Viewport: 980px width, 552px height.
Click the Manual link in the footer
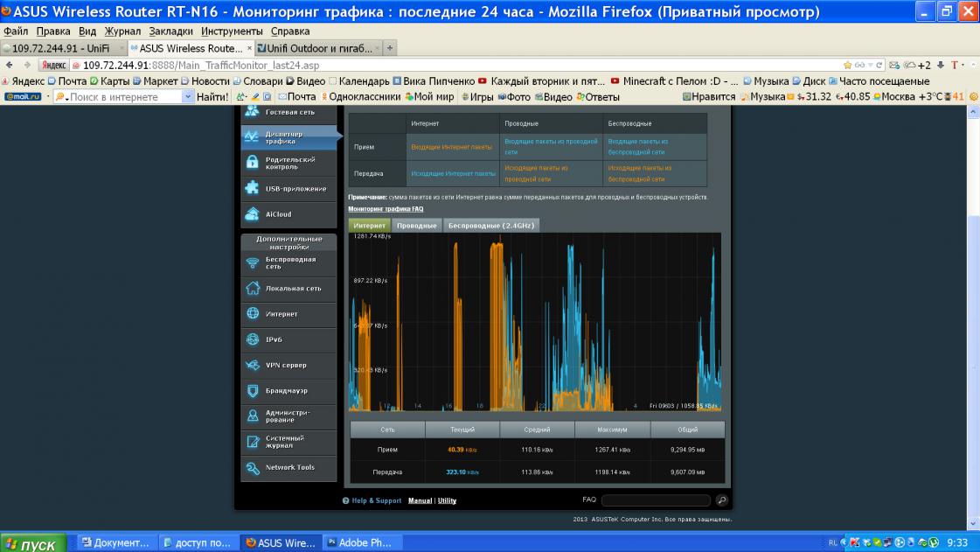420,500
